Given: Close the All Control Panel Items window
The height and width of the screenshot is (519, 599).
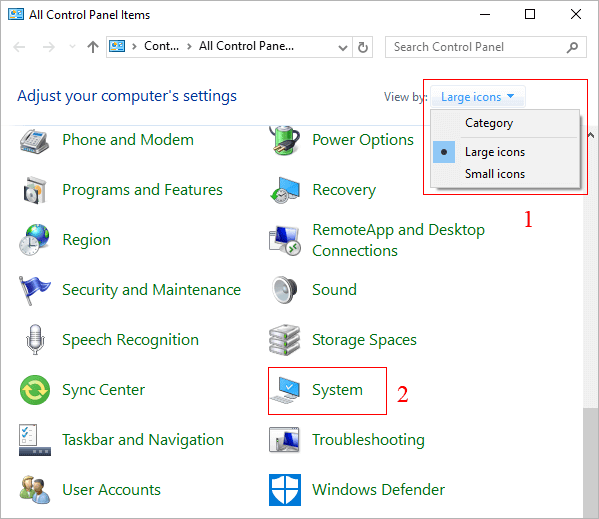Looking at the screenshot, I should (576, 15).
